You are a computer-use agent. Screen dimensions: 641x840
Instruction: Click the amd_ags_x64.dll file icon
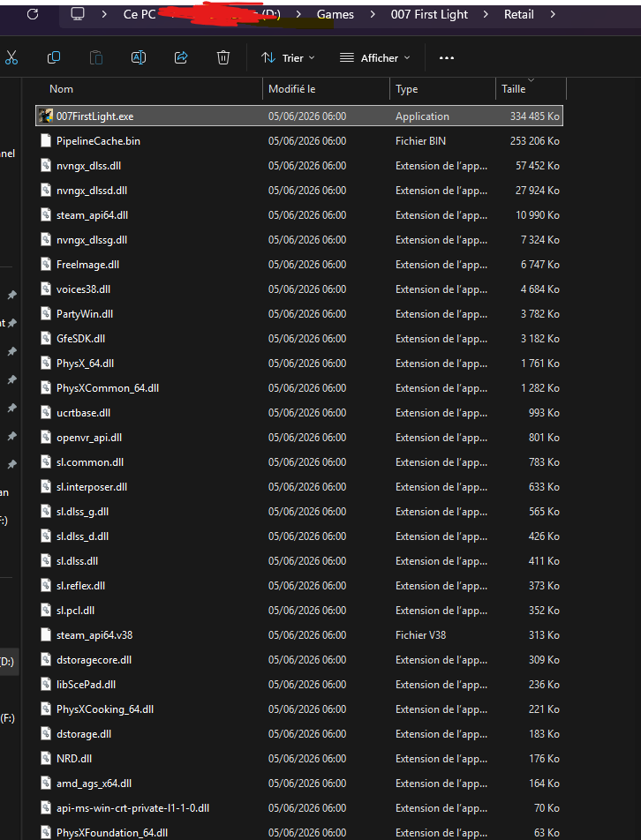tap(46, 783)
